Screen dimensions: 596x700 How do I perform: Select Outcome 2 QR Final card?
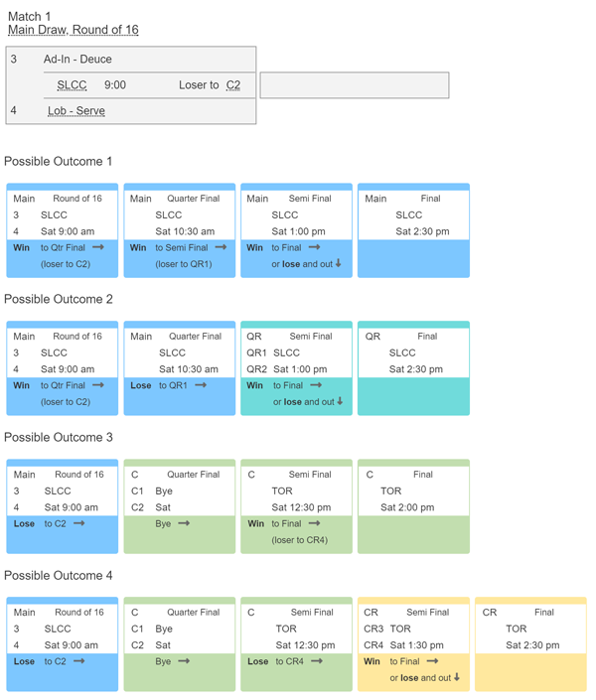[x=413, y=368]
